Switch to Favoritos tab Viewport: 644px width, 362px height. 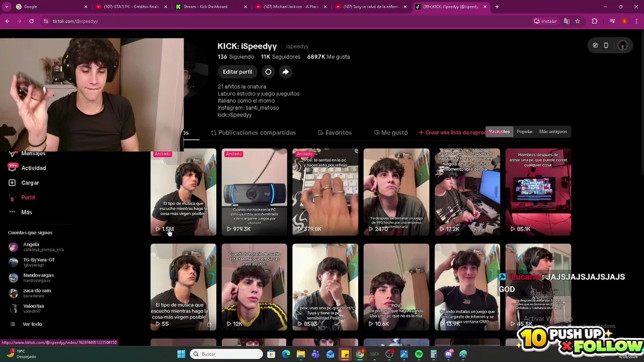(x=335, y=133)
